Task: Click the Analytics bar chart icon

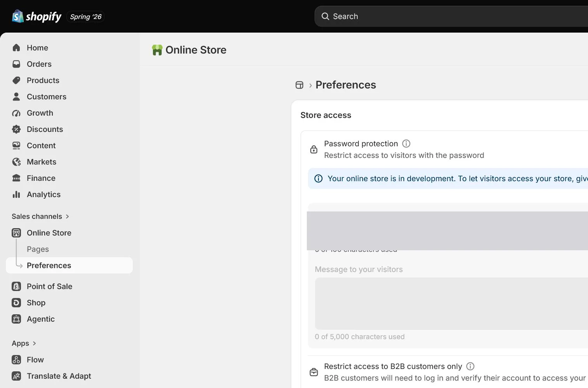Action: 16,194
